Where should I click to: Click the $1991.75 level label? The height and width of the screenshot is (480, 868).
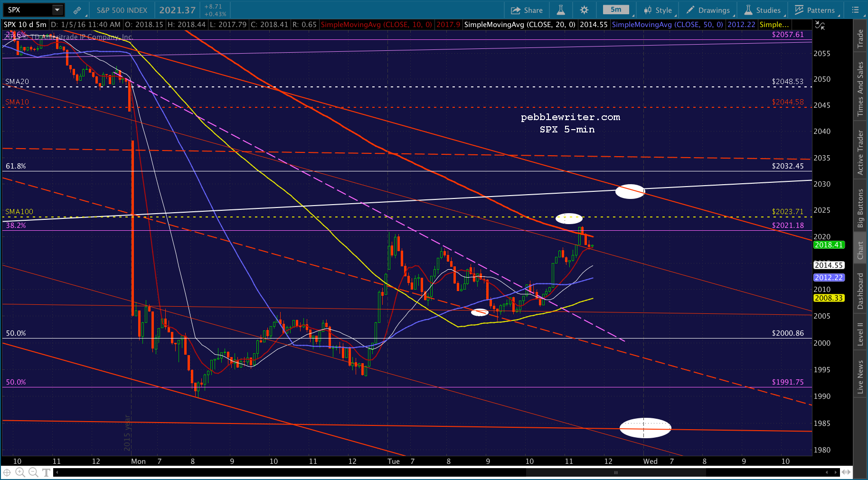(788, 382)
